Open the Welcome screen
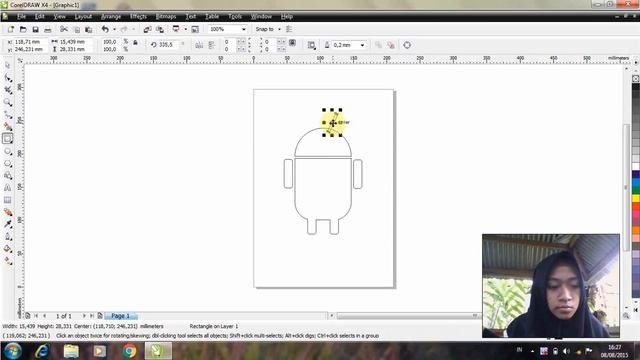 point(195,29)
